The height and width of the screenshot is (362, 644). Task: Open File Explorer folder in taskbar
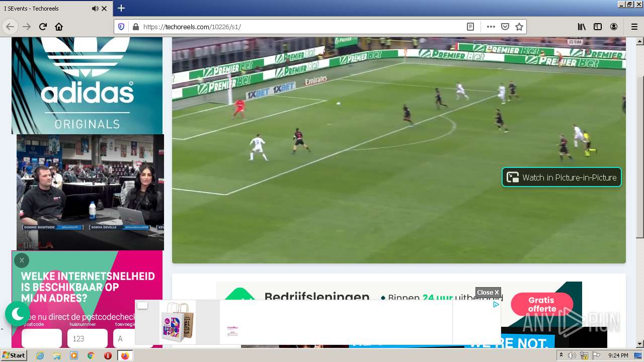click(57, 355)
